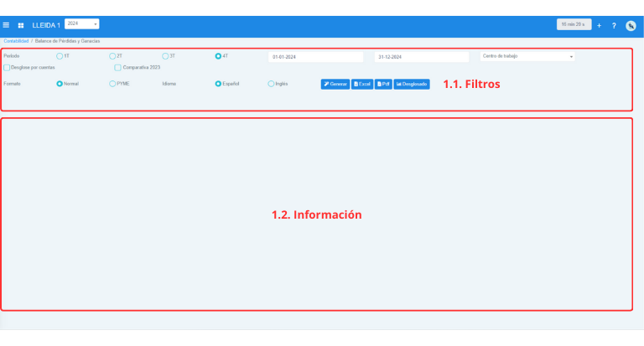
Task: Open the Contabilidad breadcrumb link
Action: pyautogui.click(x=16, y=41)
